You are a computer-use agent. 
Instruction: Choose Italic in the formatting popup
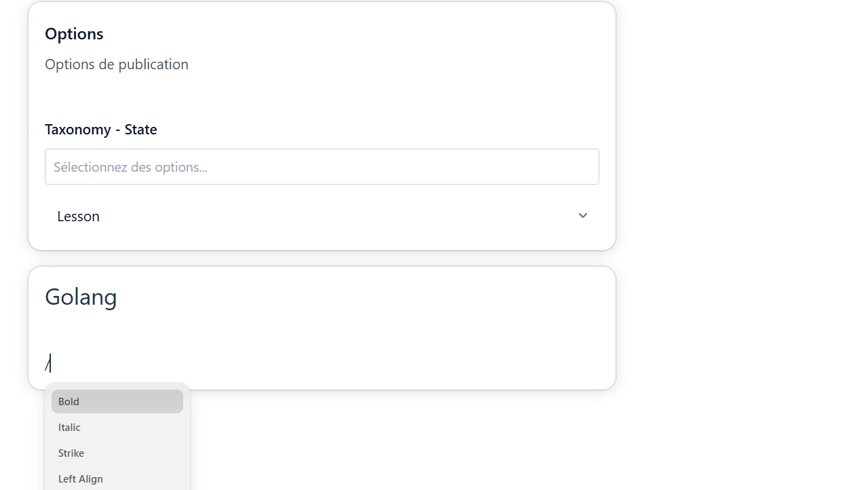[117, 428]
